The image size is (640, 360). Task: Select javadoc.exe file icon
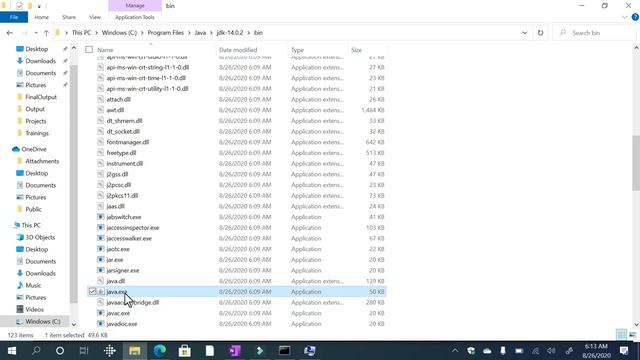pyautogui.click(x=100, y=324)
